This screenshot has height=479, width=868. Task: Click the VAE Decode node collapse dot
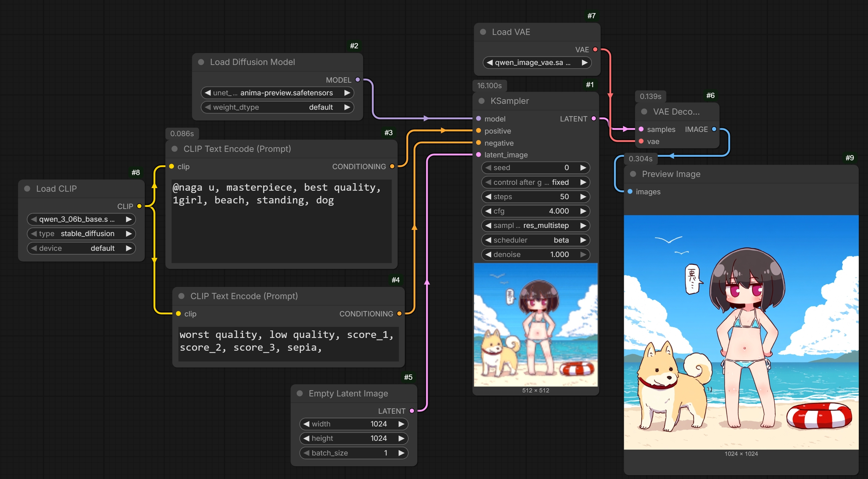[x=644, y=112]
